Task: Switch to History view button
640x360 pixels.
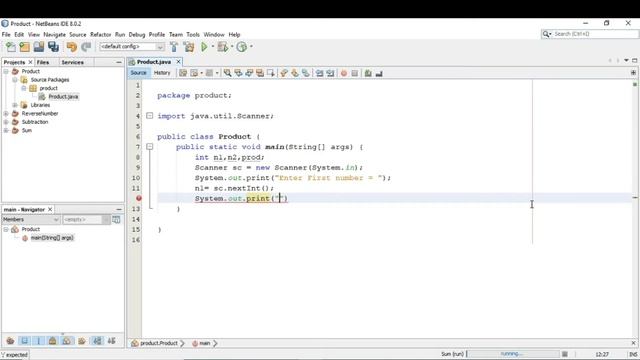Action: pyautogui.click(x=162, y=73)
